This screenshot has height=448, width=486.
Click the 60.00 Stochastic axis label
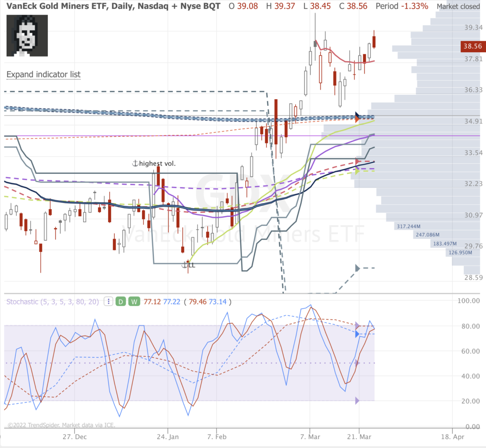click(x=470, y=351)
